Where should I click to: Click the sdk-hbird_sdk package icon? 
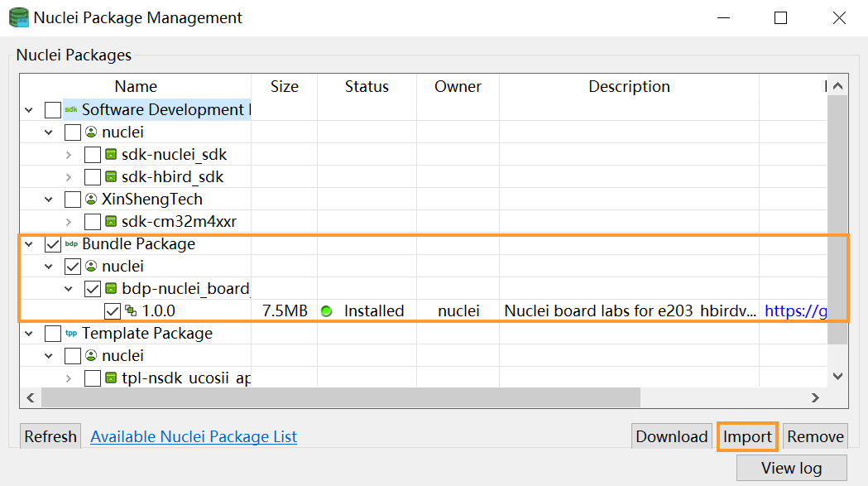coord(112,177)
